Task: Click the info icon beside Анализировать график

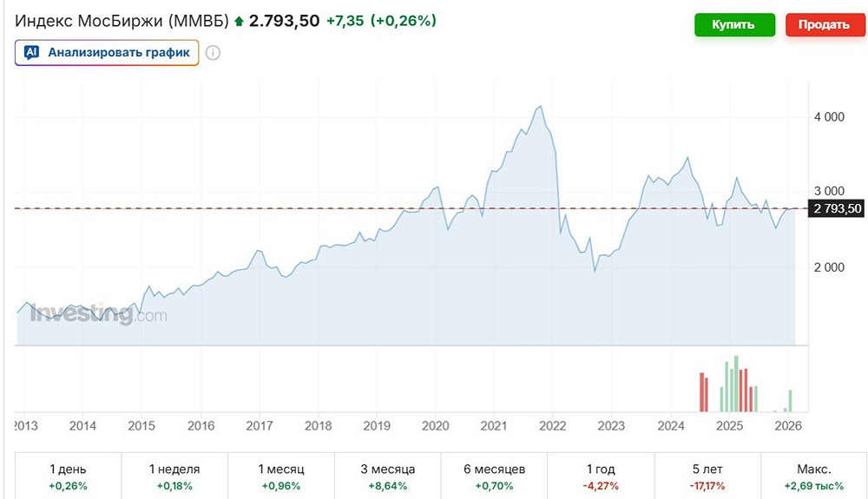Action: (213, 52)
